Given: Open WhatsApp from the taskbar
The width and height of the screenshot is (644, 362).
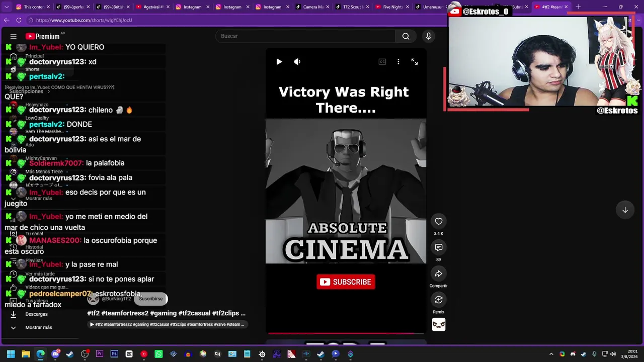Looking at the screenshot, I should 158,354.
